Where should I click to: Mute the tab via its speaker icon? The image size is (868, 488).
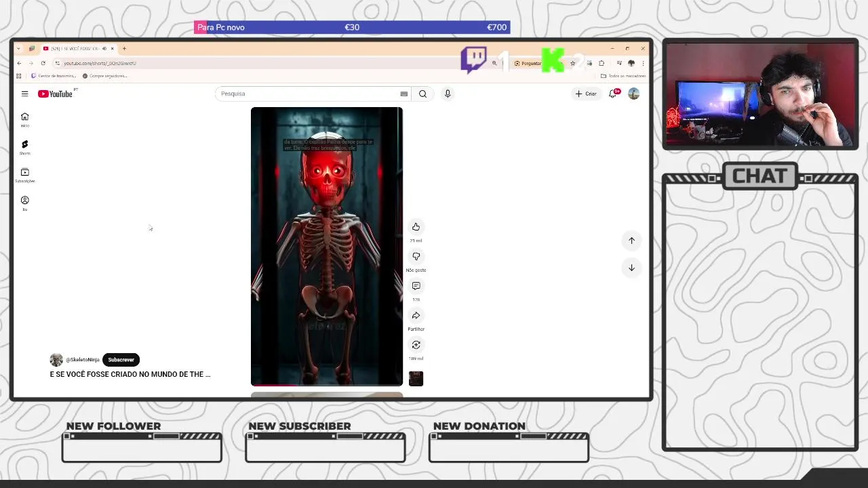(x=104, y=49)
